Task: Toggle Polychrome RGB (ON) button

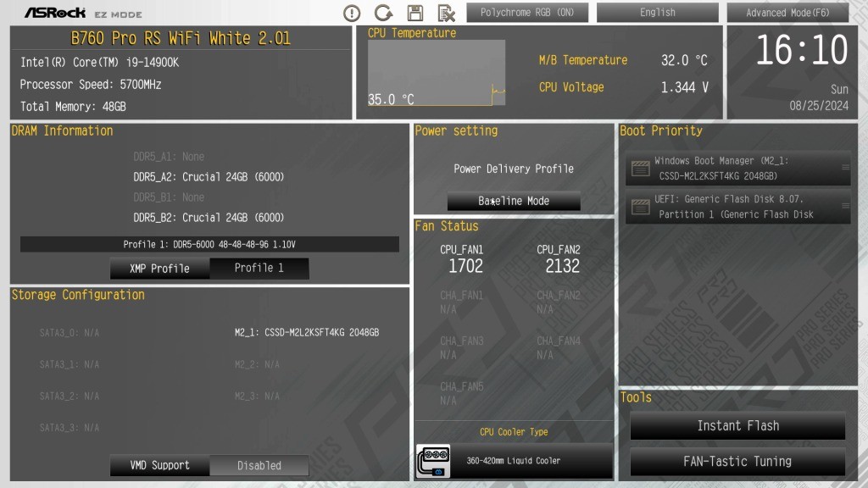Action: [x=527, y=12]
